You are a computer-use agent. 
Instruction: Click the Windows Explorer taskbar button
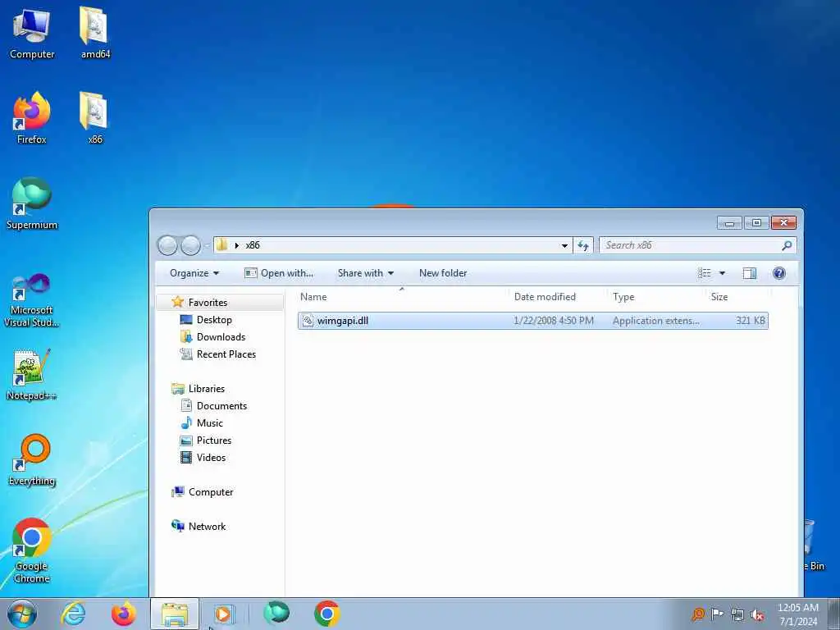(x=175, y=614)
